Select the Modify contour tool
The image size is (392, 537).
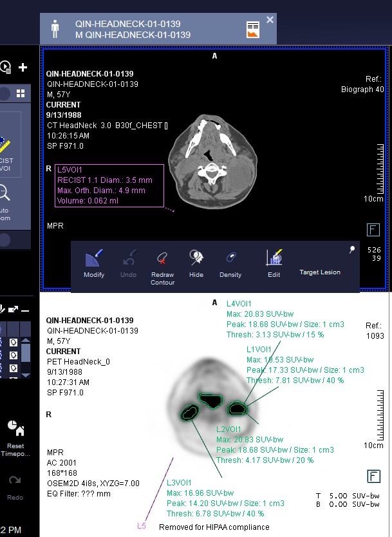(x=94, y=264)
